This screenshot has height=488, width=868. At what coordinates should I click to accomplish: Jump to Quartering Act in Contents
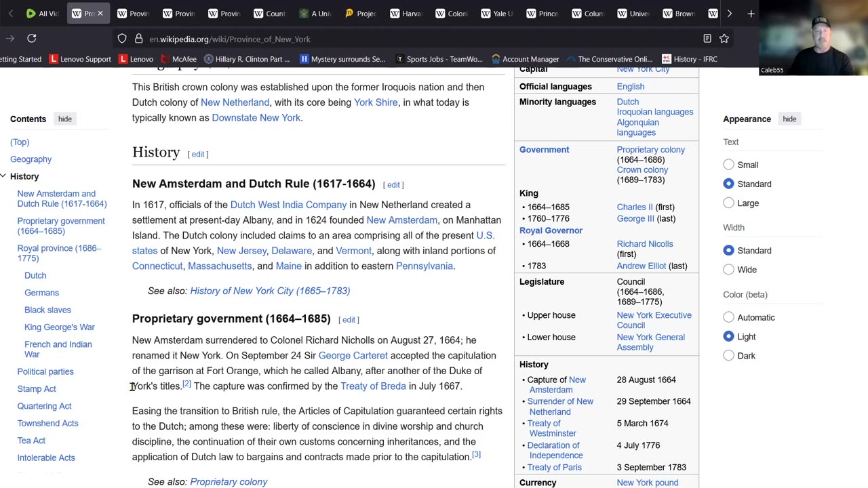[44, 406]
